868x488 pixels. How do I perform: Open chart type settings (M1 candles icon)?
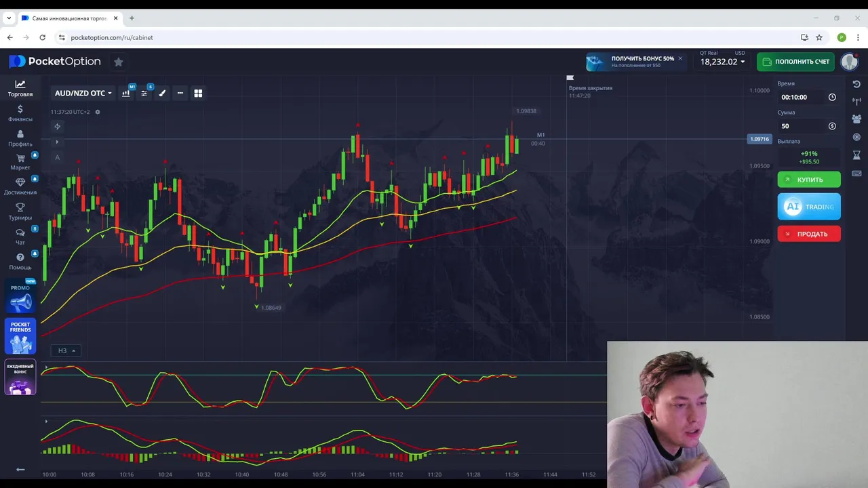point(126,93)
